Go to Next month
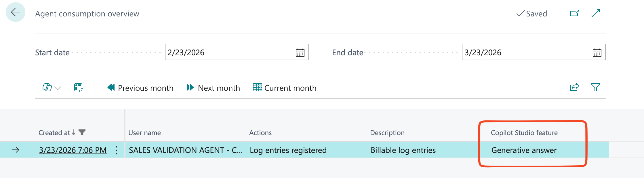This screenshot has height=178, width=644. (213, 88)
